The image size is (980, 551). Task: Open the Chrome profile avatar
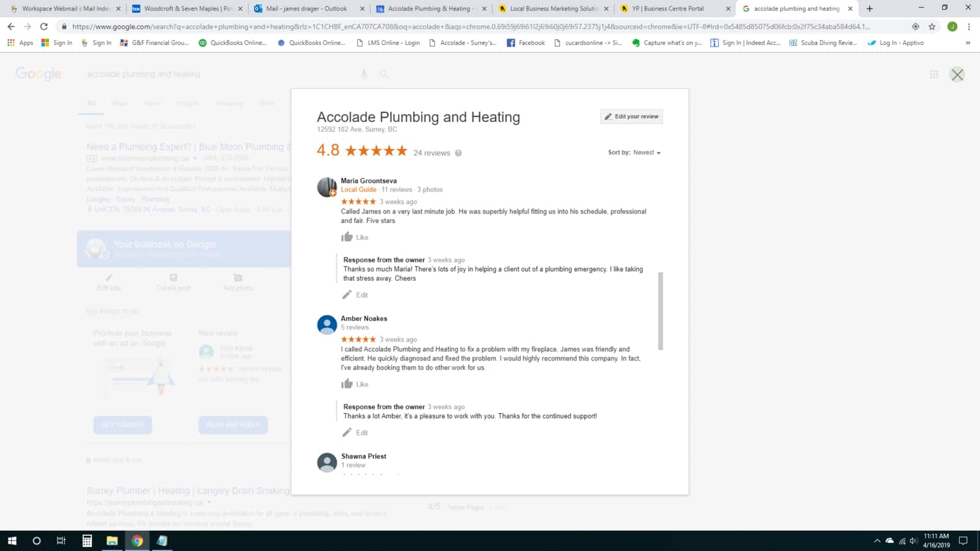pyautogui.click(x=952, y=26)
